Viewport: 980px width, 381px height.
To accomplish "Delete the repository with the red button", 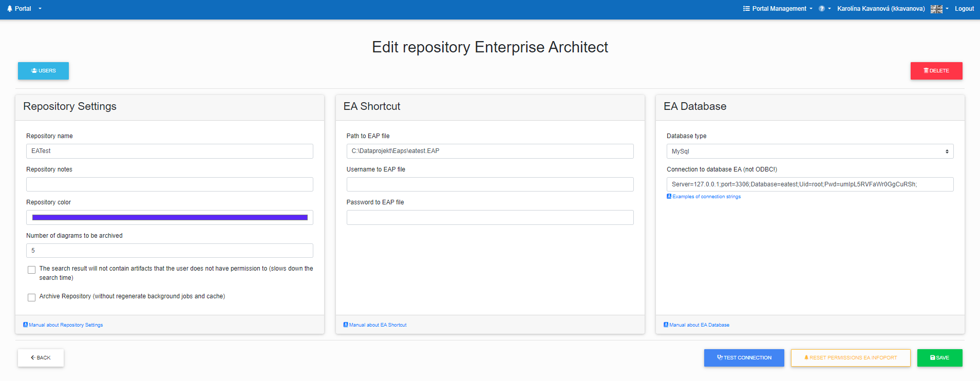I will coord(936,71).
